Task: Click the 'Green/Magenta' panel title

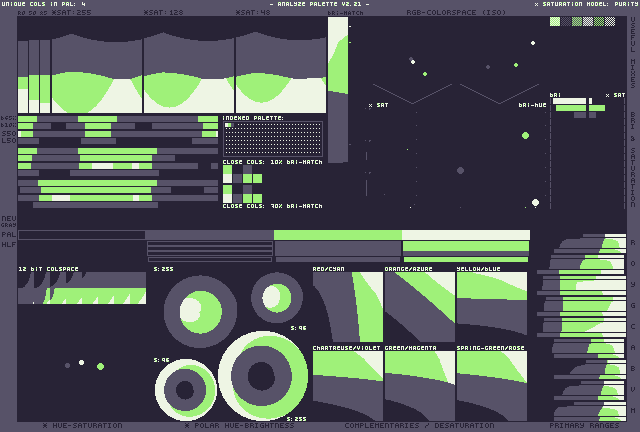Action: click(411, 348)
